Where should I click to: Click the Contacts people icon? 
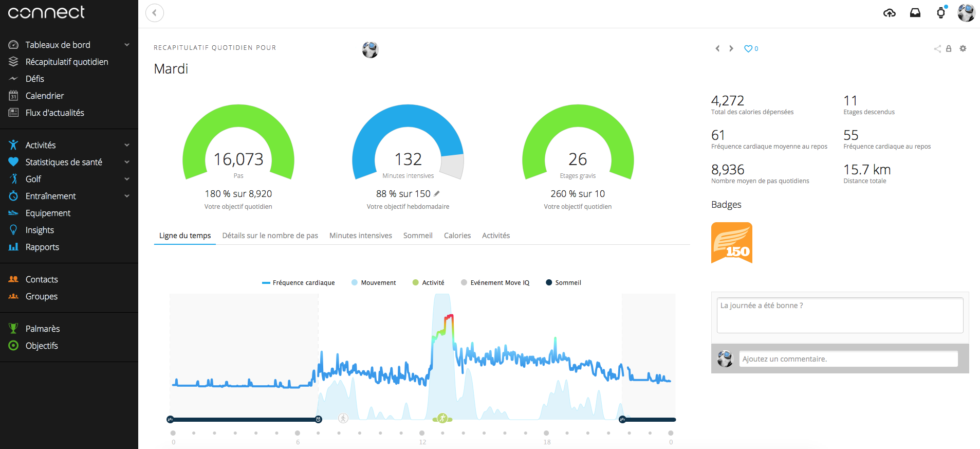point(13,279)
